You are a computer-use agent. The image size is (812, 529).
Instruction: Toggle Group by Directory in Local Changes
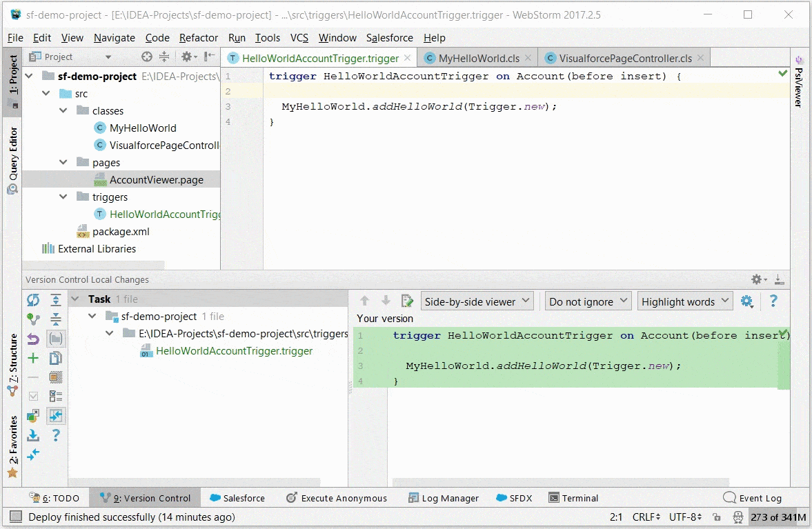[56, 339]
